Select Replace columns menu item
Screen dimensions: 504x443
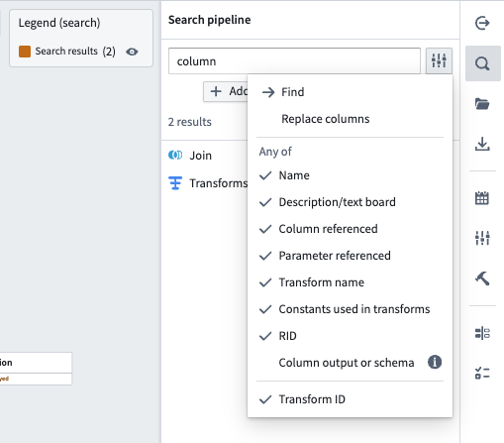coord(350,119)
